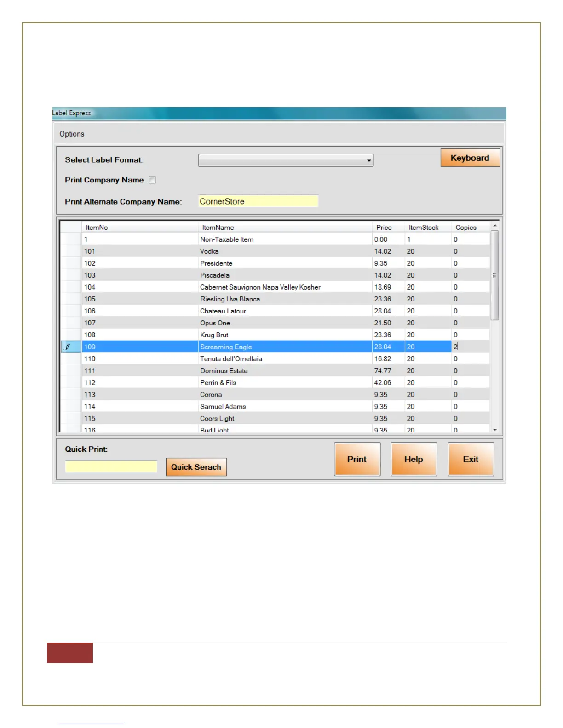Image resolution: width=563 pixels, height=728 pixels.
Task: Select the Non-Taxable Item row name
Action: (x=285, y=239)
